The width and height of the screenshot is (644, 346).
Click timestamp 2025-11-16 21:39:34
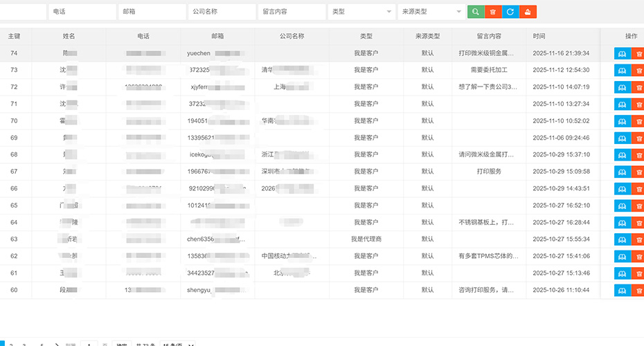(x=561, y=53)
